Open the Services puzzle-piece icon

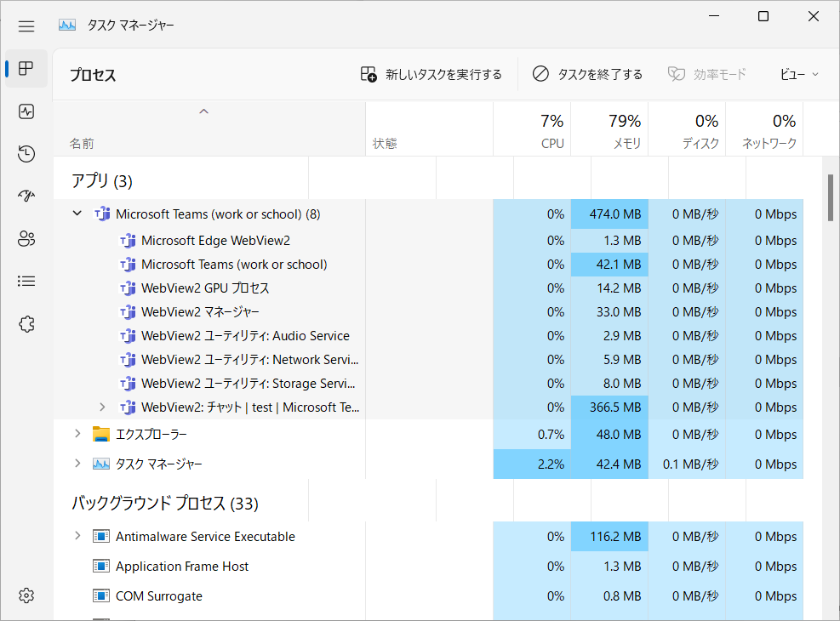26,324
